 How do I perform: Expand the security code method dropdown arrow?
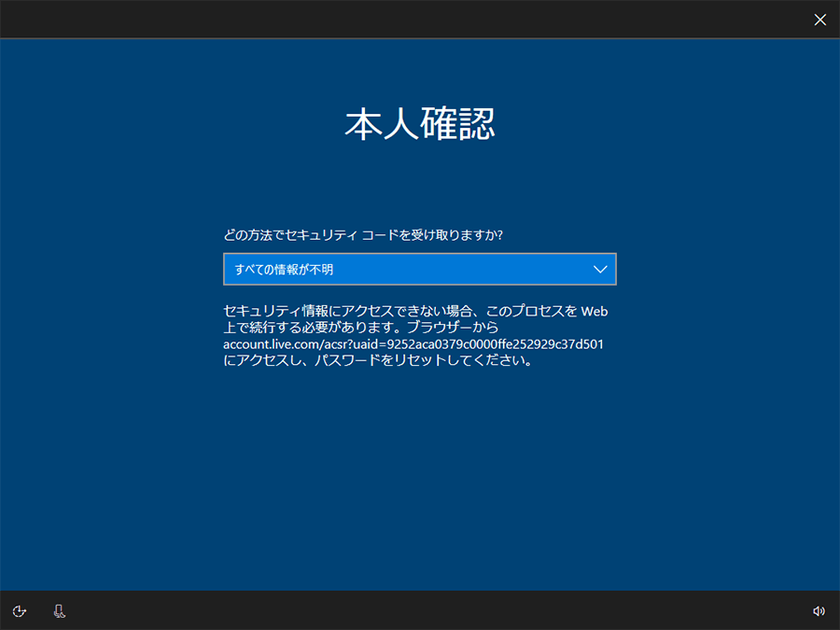(600, 270)
